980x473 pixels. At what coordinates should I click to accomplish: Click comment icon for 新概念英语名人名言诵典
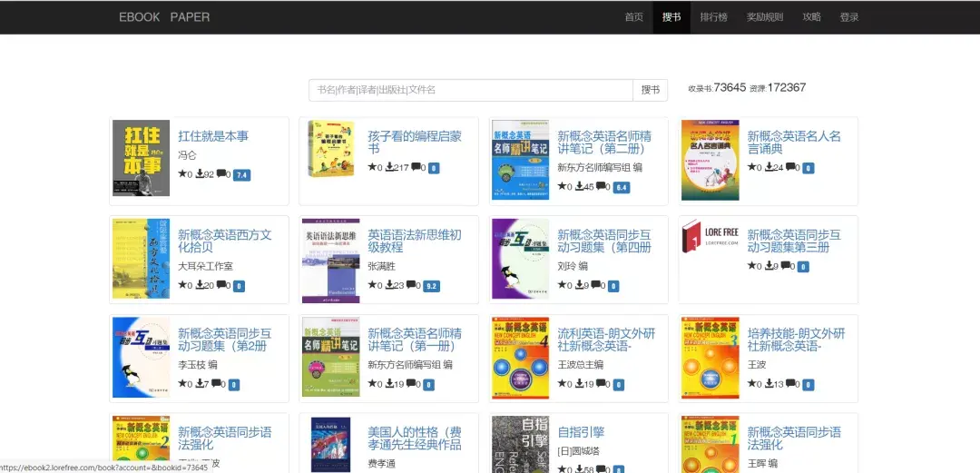791,168
